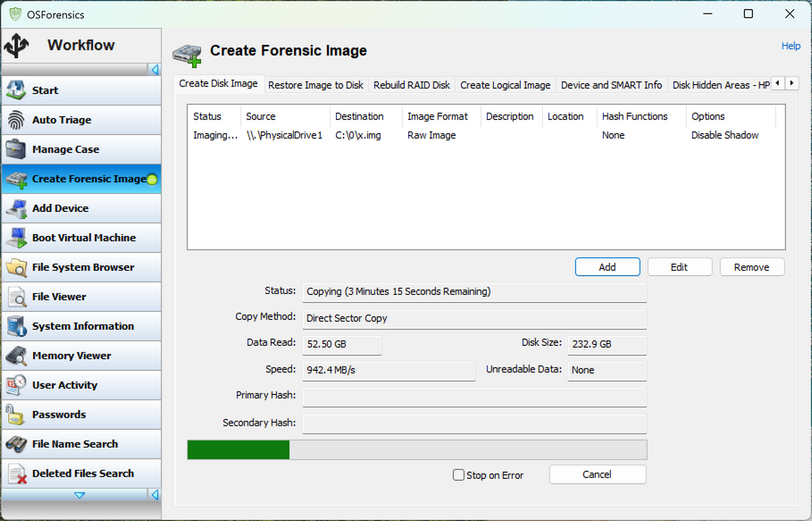Open Auto Triage fingerprint icon

17,120
